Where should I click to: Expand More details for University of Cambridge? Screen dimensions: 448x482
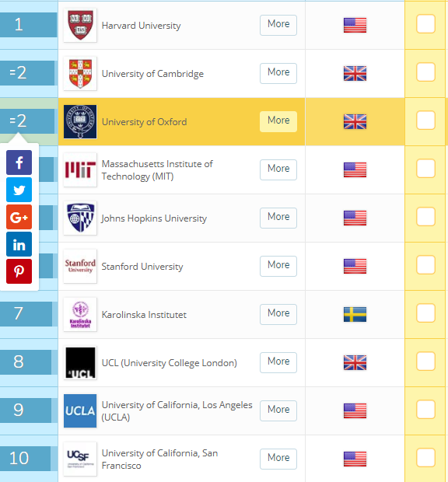[x=278, y=73]
